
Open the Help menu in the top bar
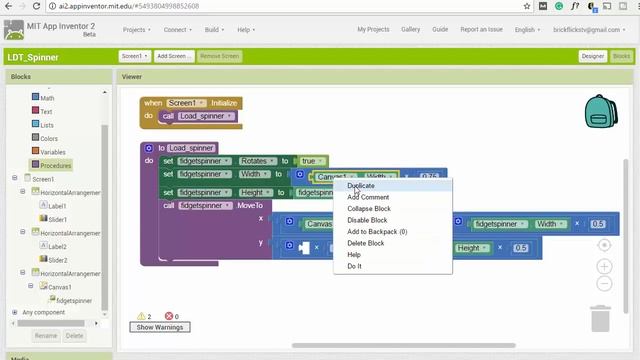246,30
